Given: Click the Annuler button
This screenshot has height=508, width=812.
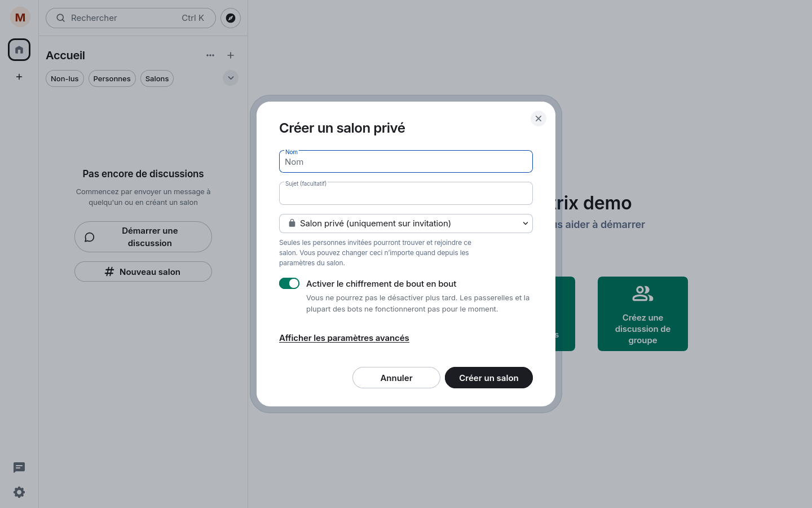Looking at the screenshot, I should click(396, 378).
